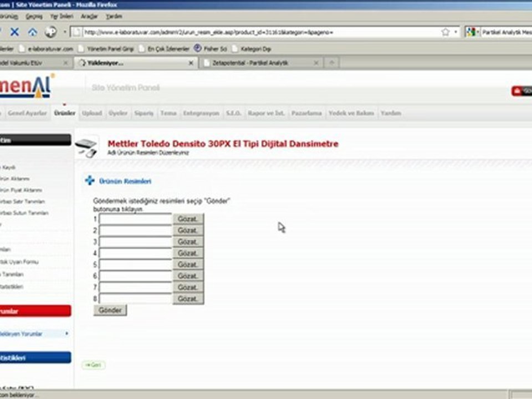532x399 pixels.
Task: Switch to the Yükleniyor tab
Action: click(x=136, y=63)
